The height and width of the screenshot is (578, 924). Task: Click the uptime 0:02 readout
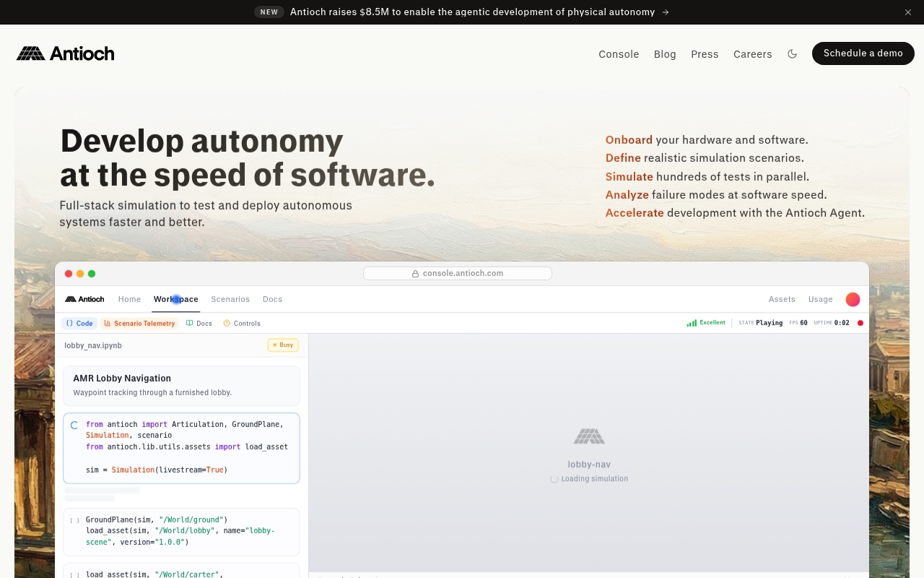pyautogui.click(x=832, y=323)
